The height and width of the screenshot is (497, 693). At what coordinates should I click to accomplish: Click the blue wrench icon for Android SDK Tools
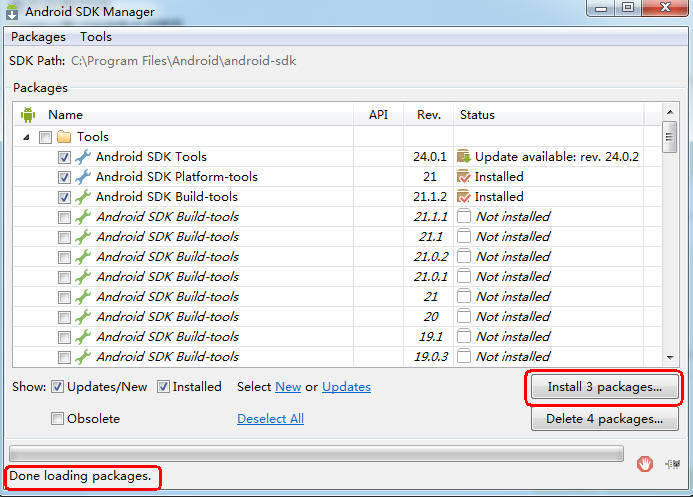[x=83, y=157]
